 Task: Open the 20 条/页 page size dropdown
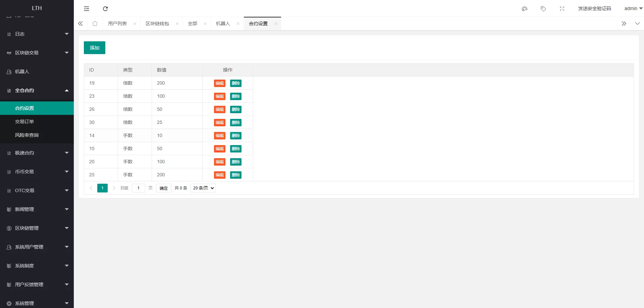coord(203,188)
